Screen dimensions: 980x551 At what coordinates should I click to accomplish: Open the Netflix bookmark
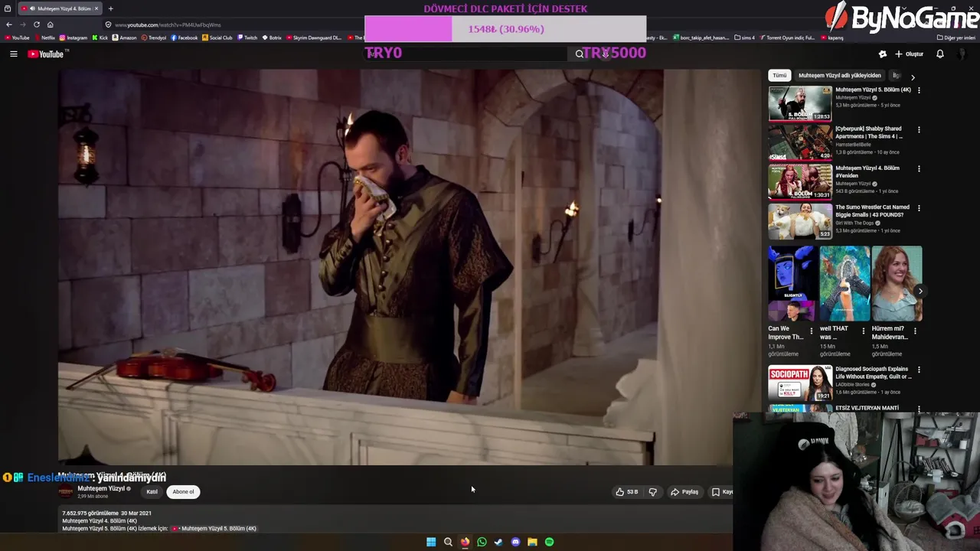[44, 37]
